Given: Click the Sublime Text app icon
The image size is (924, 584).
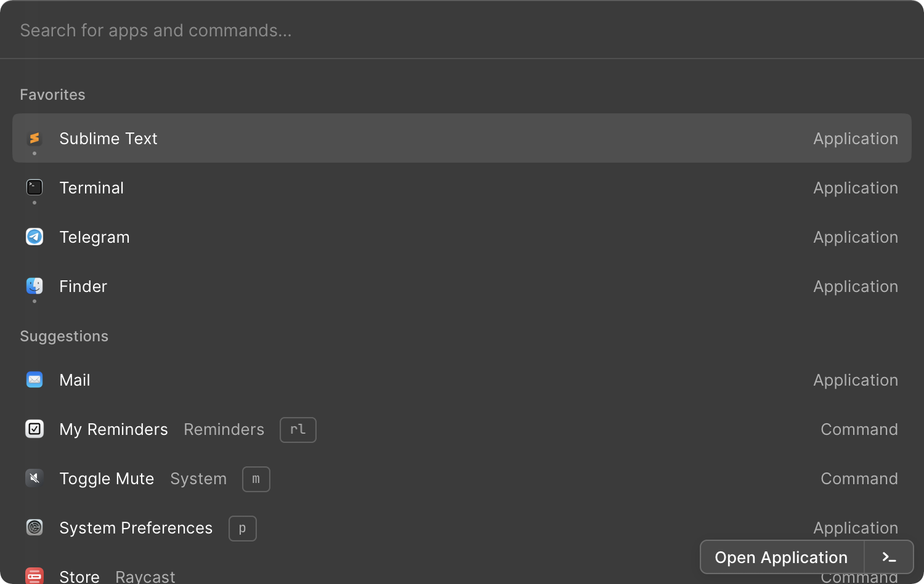Looking at the screenshot, I should 34,138.
